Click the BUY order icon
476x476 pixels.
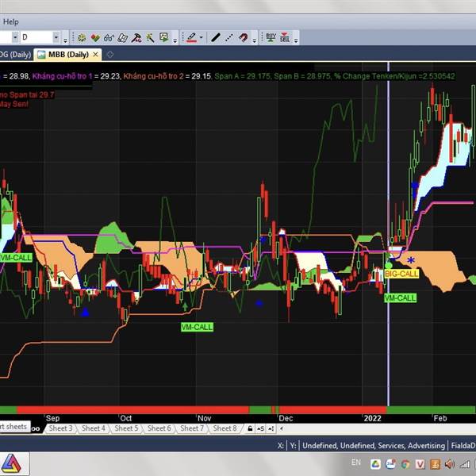271,37
